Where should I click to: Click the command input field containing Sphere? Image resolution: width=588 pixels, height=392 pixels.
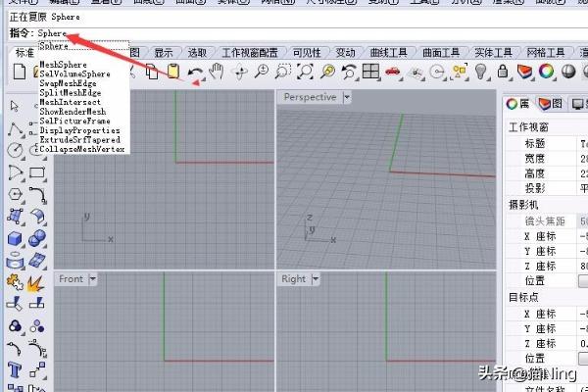tap(312, 33)
